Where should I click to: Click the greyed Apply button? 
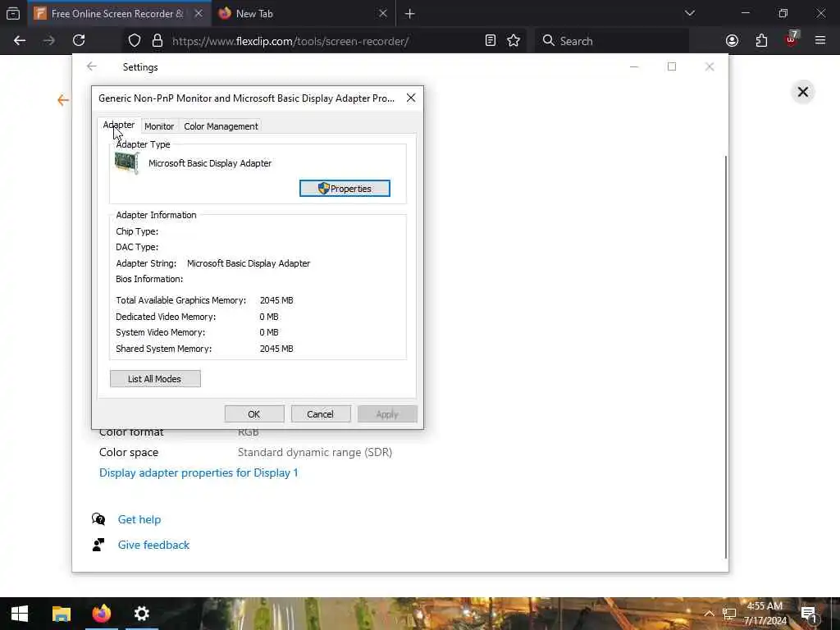(387, 414)
